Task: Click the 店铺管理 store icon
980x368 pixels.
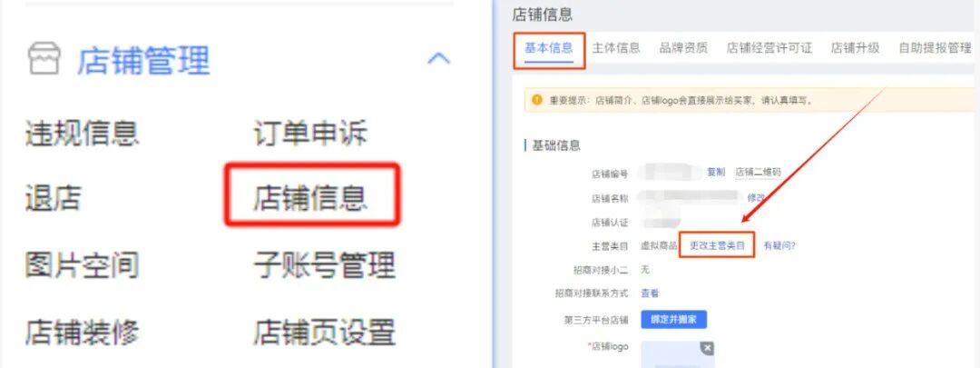Action: [x=45, y=59]
